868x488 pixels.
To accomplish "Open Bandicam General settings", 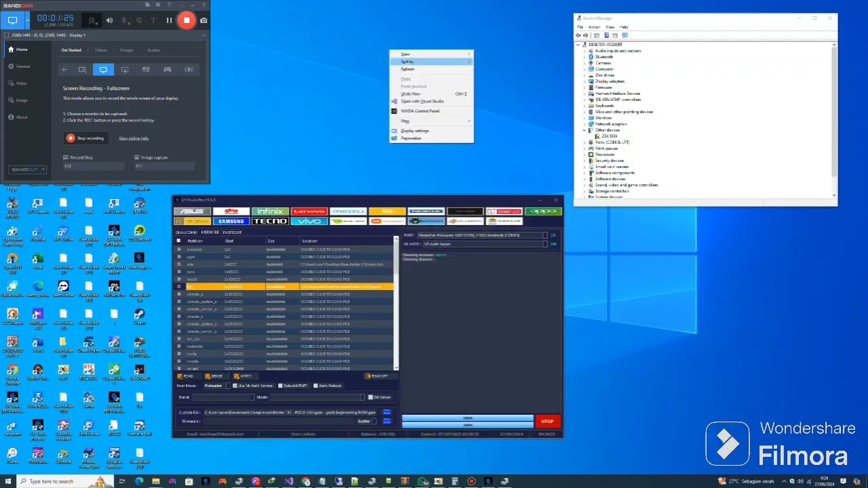I will click(x=19, y=66).
